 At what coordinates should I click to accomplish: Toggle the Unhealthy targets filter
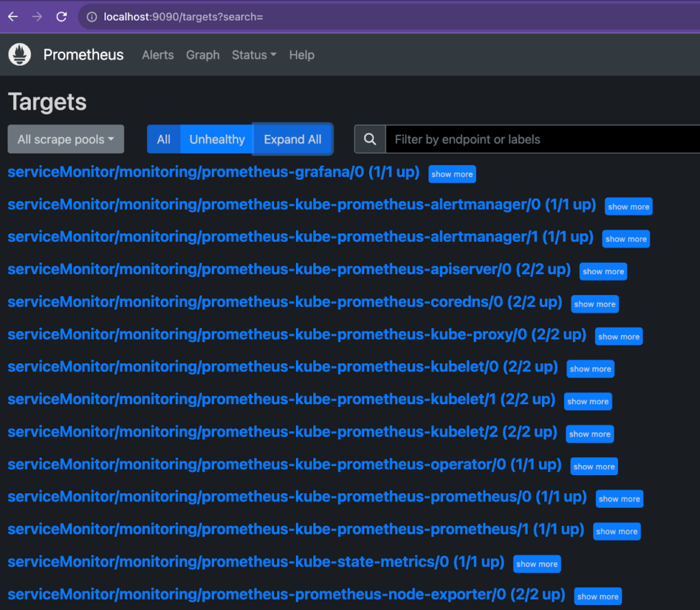click(x=217, y=140)
